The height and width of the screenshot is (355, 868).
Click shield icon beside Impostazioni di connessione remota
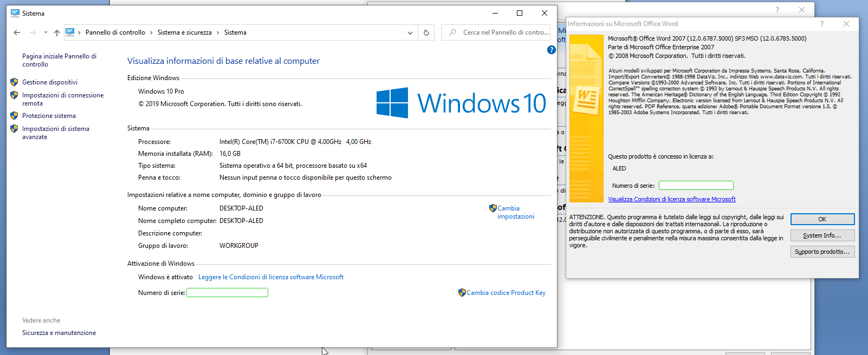click(x=14, y=95)
